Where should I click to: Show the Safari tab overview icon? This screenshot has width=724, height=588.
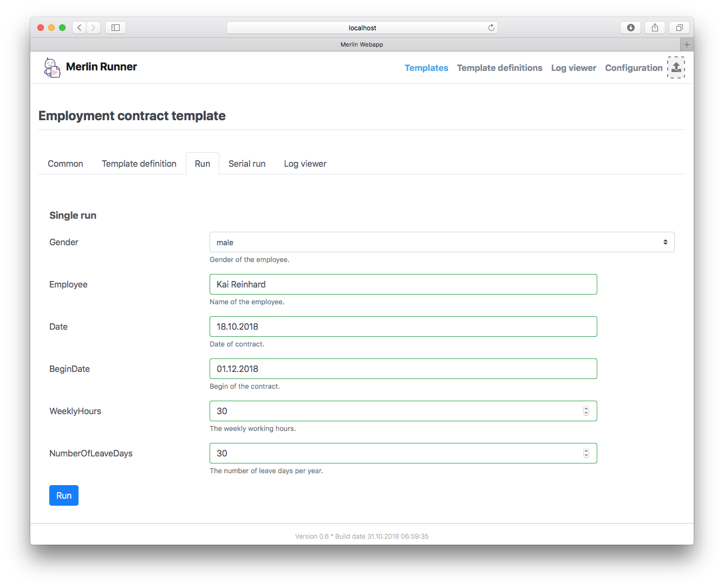pyautogui.click(x=679, y=27)
